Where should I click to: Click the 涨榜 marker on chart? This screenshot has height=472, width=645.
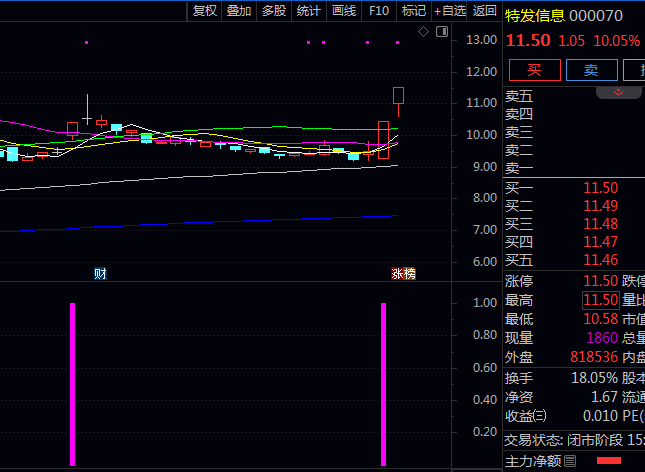[x=403, y=274]
